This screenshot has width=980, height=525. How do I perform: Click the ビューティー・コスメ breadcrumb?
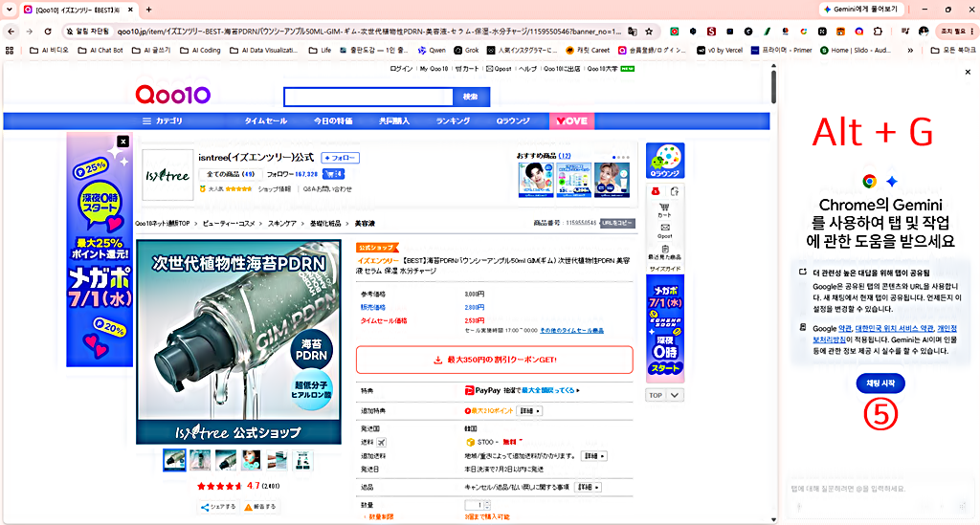click(x=229, y=224)
